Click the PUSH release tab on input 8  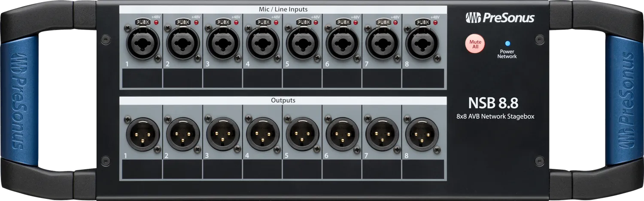click(422, 22)
